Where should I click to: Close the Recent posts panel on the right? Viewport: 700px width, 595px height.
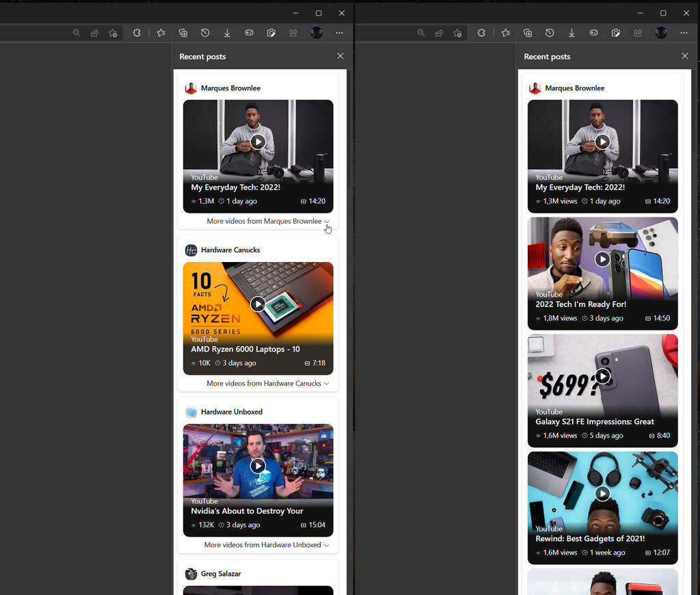point(684,56)
